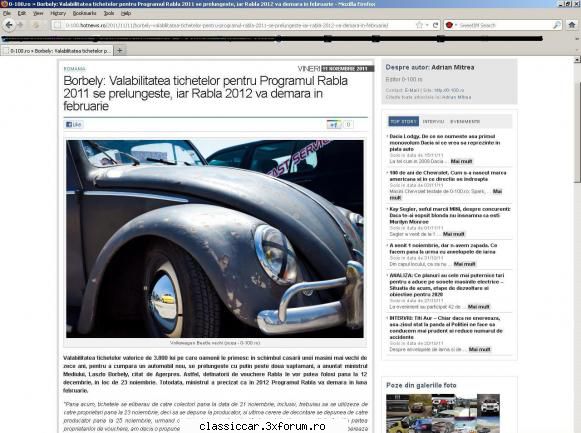The height and width of the screenshot is (433, 581).
Task: Click the Facebook Like button
Action: pos(73,124)
